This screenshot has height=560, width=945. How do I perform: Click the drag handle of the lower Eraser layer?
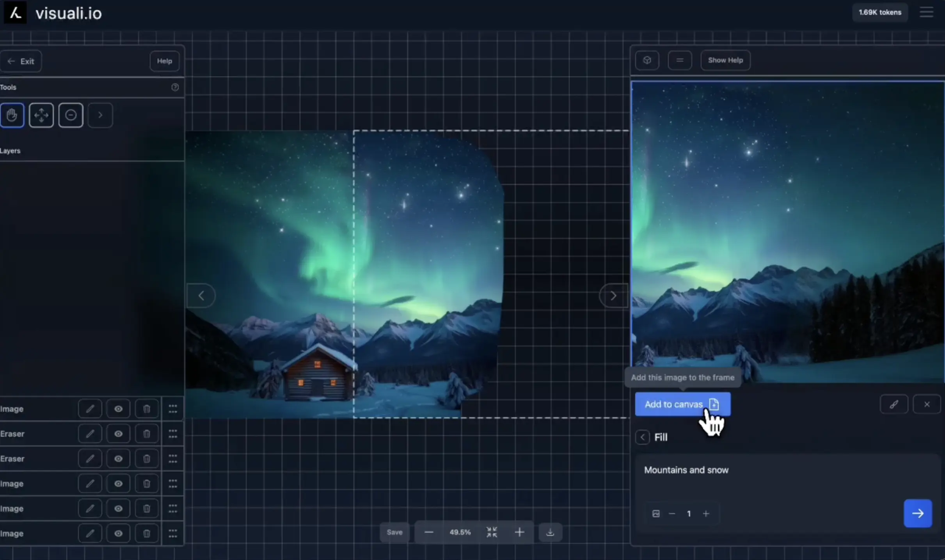click(x=173, y=459)
